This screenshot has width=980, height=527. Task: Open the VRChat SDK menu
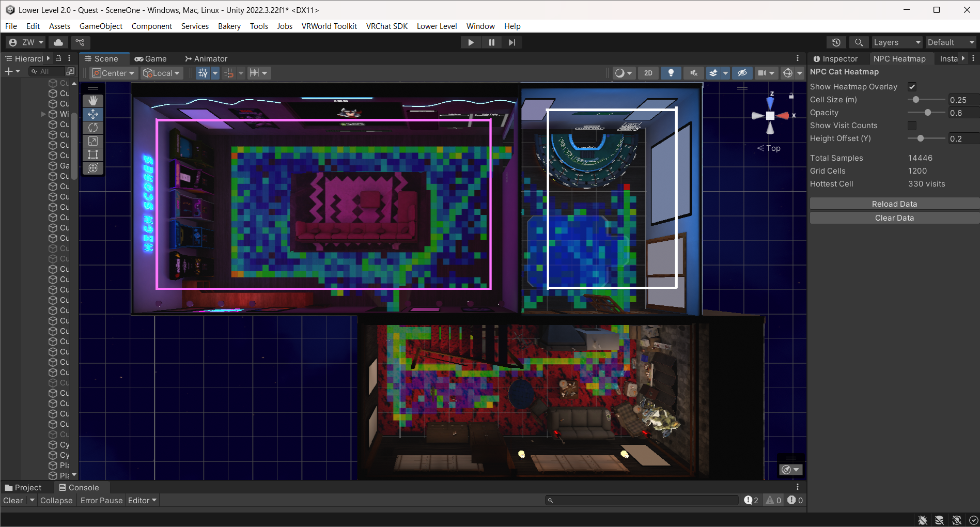386,26
